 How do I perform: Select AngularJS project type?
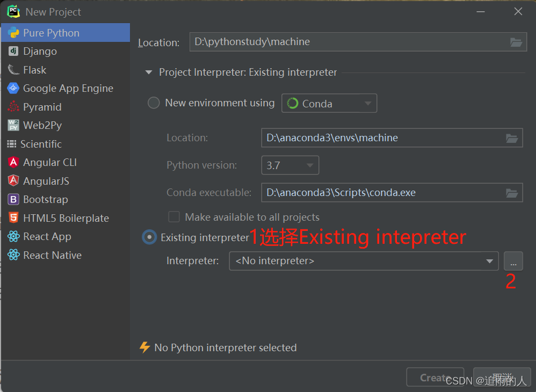[66, 181]
